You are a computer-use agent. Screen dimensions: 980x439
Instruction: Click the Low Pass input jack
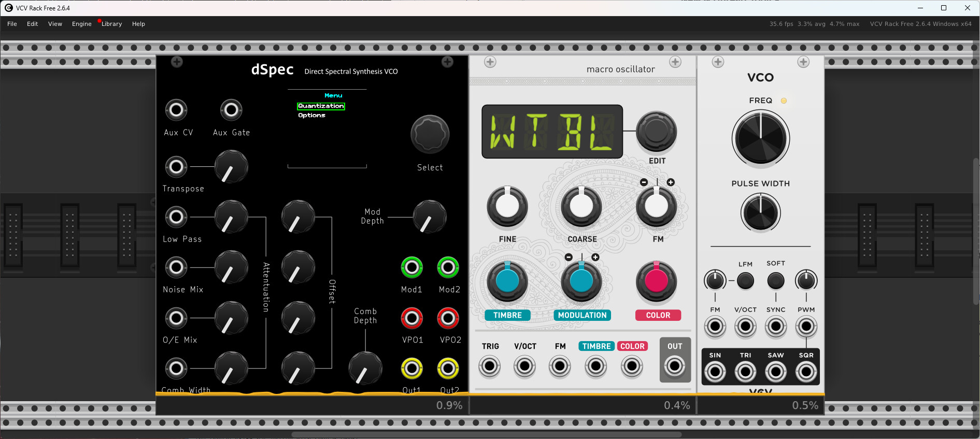click(x=176, y=217)
